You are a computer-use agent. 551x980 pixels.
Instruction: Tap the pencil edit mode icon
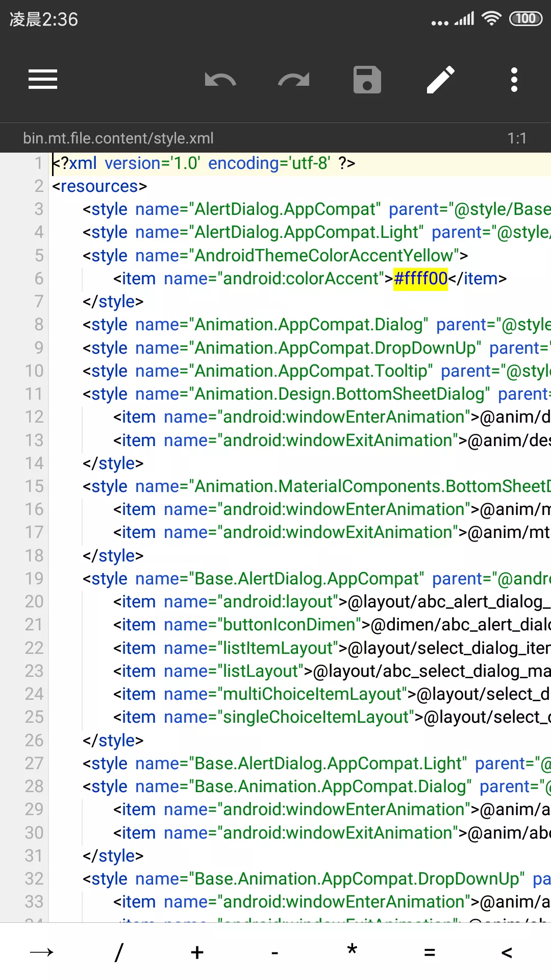[441, 80]
